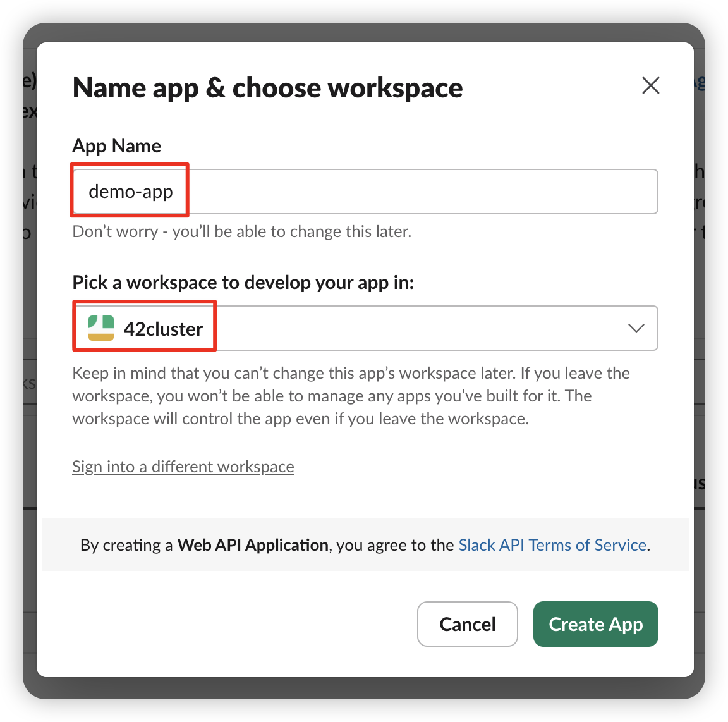Expand the workspace dropdown chevron arrow
This screenshot has width=728, height=722.
(636, 328)
